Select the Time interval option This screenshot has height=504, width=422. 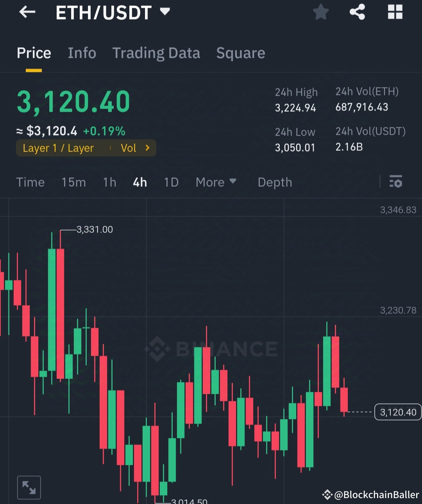[x=30, y=182]
